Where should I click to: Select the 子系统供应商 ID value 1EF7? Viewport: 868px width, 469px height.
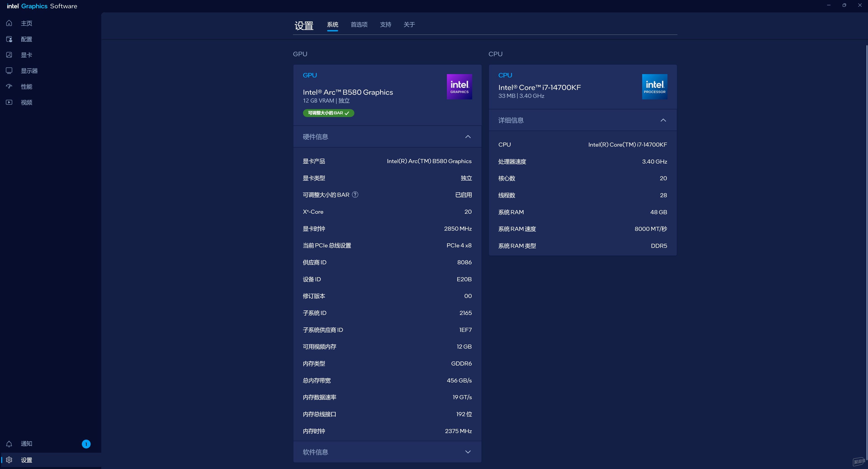tap(465, 330)
